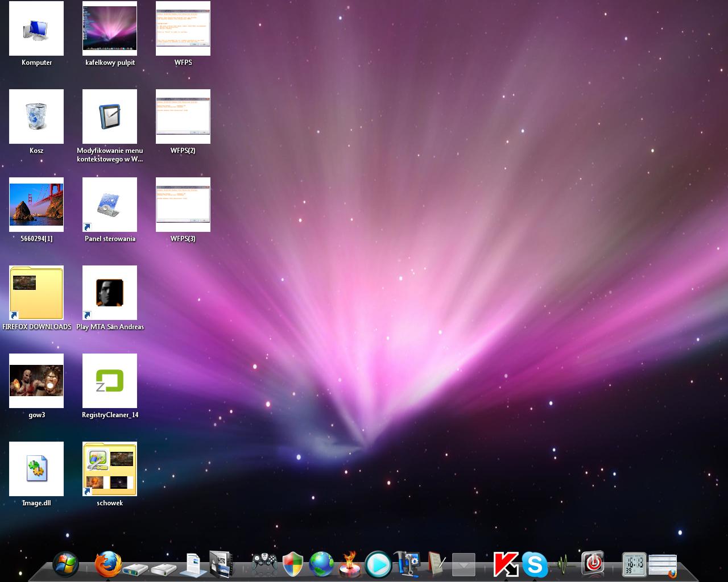Viewport: 728px width, 582px height.
Task: Open Skype from the dock
Action: coord(535,564)
